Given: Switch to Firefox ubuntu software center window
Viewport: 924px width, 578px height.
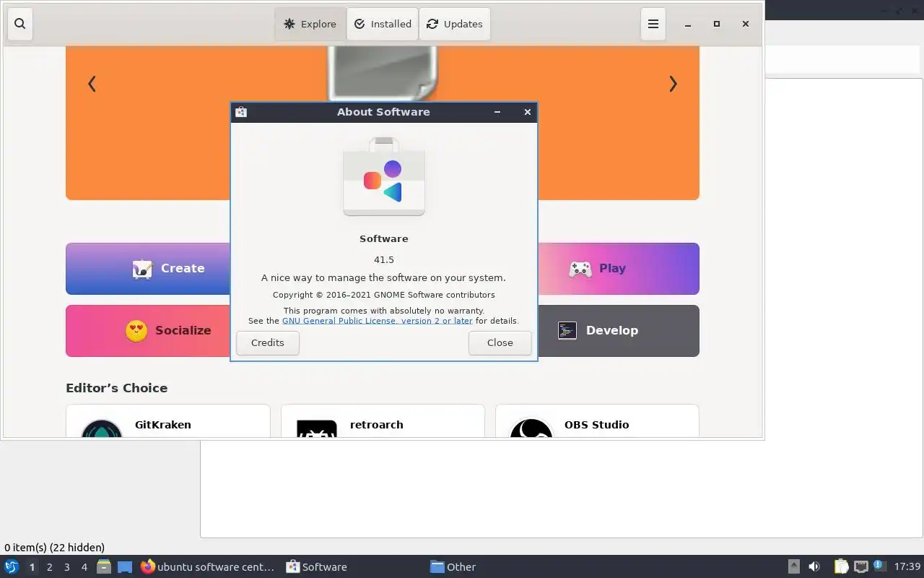Looking at the screenshot, I should click(208, 567).
